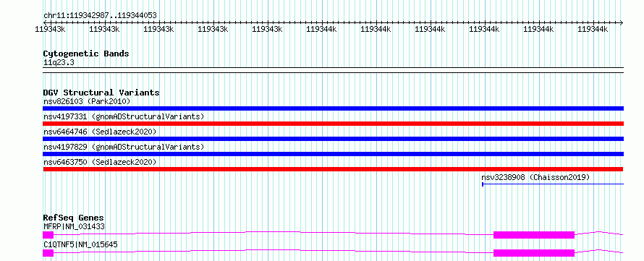Open nsv826103 (Park2010) variant label
The height and width of the screenshot is (261, 644).
[87, 101]
